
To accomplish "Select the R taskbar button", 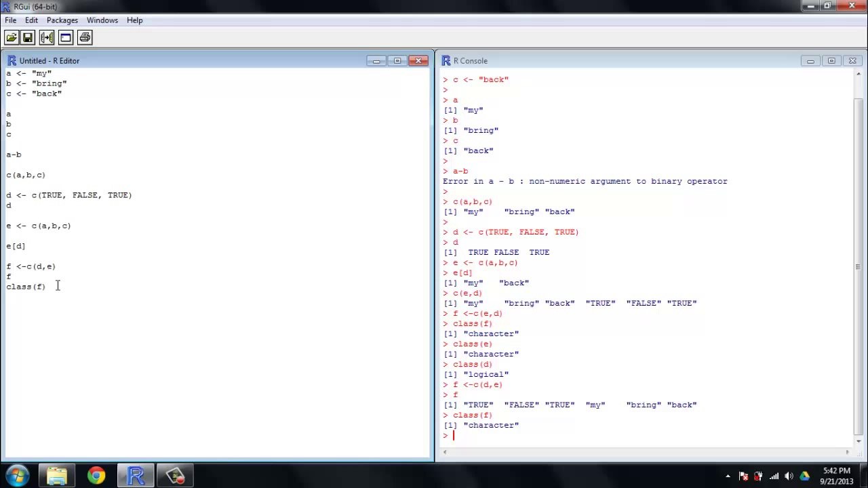I will click(136, 476).
